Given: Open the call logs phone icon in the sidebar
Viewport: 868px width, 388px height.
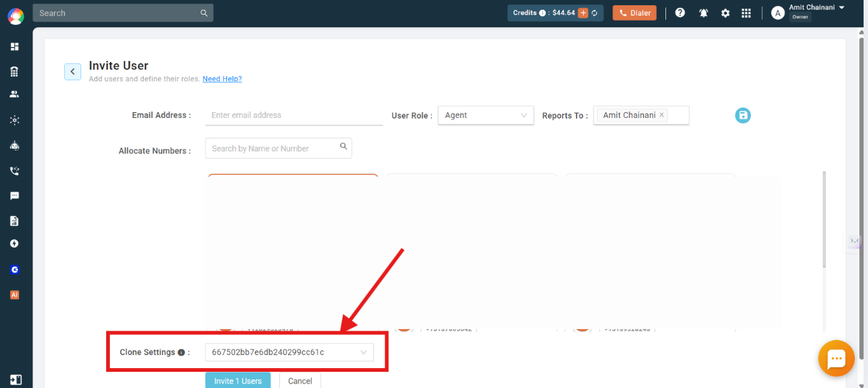Looking at the screenshot, I should [x=15, y=170].
